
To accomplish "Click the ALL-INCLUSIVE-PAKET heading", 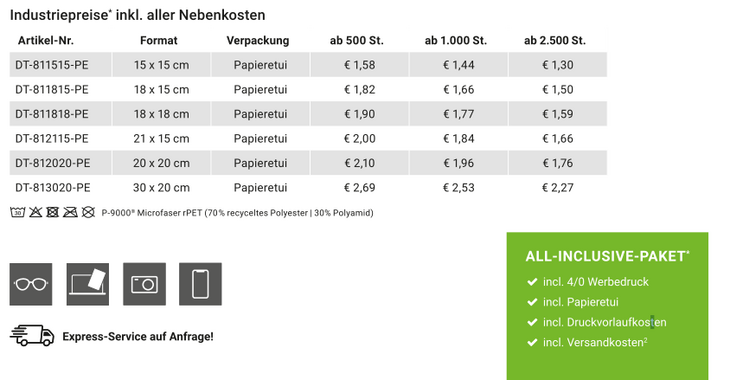I will [607, 256].
